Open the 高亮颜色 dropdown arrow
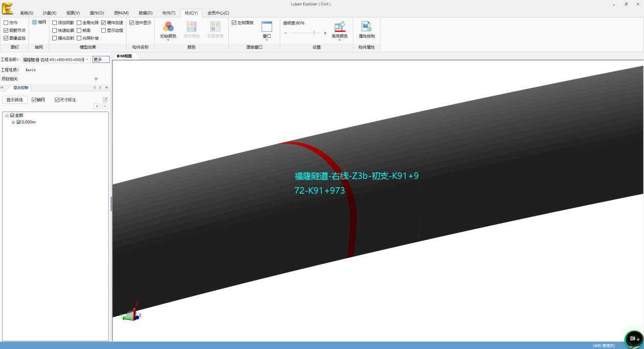Viewport: 644px width, 349px height. click(340, 40)
